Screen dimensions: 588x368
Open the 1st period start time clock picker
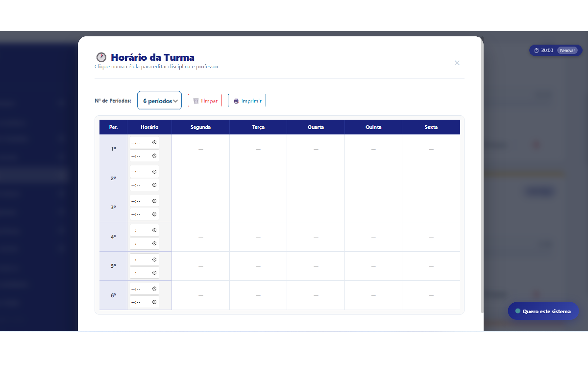click(154, 142)
